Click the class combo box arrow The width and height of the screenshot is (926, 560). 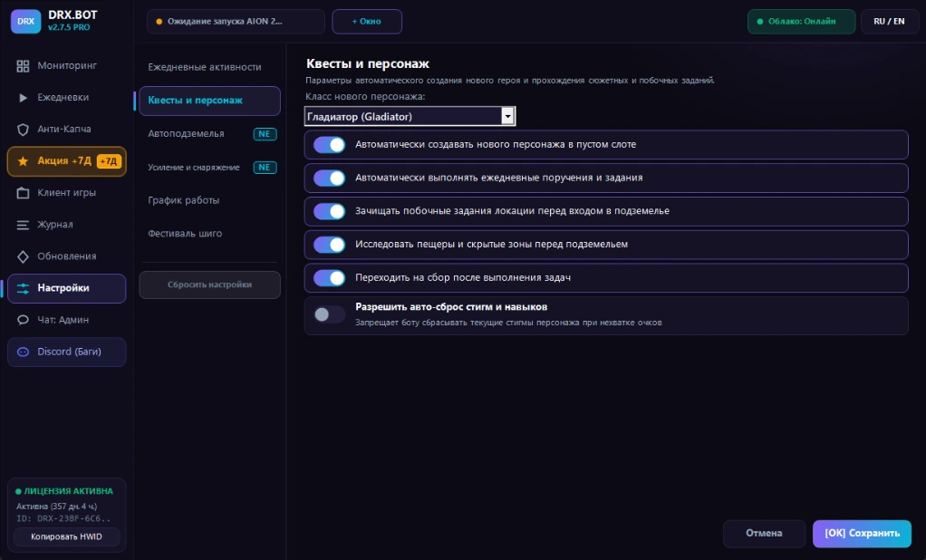tap(507, 116)
